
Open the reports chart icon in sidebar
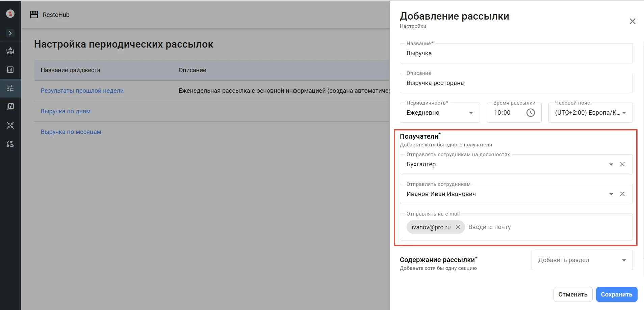(x=10, y=69)
